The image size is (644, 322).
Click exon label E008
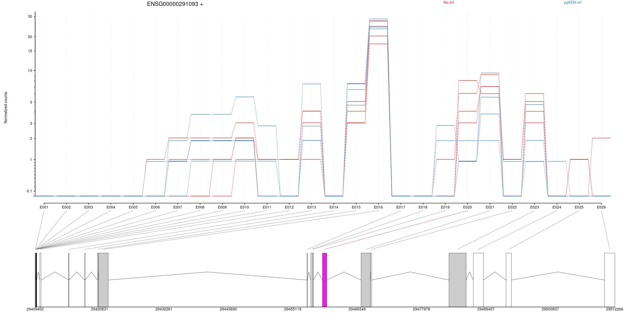(x=200, y=207)
